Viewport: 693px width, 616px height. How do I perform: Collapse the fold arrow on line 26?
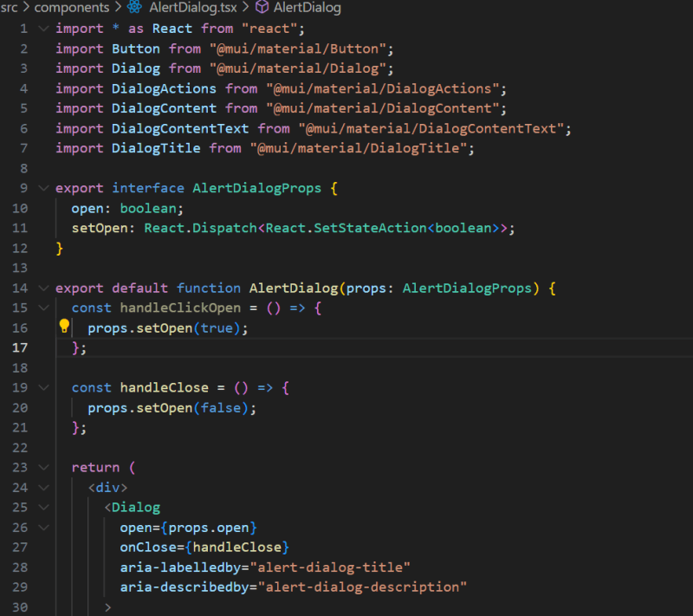pos(44,528)
